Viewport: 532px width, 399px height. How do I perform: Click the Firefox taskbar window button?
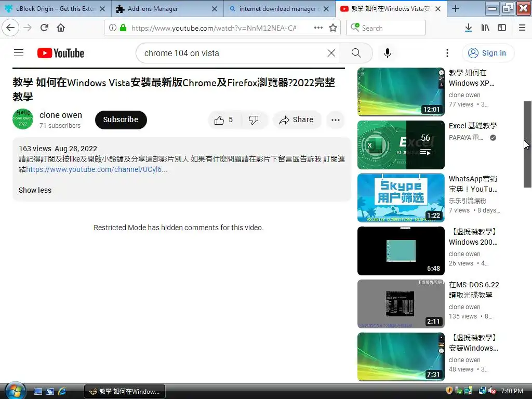(125, 392)
